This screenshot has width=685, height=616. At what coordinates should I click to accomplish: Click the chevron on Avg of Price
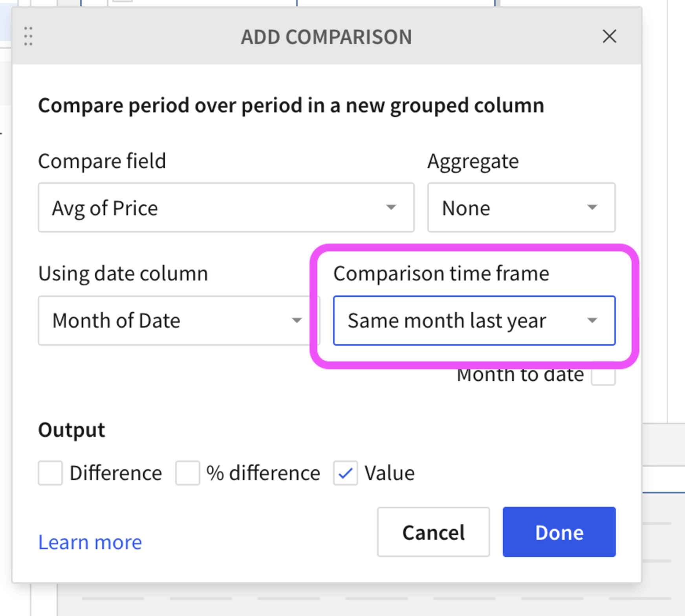(x=390, y=207)
